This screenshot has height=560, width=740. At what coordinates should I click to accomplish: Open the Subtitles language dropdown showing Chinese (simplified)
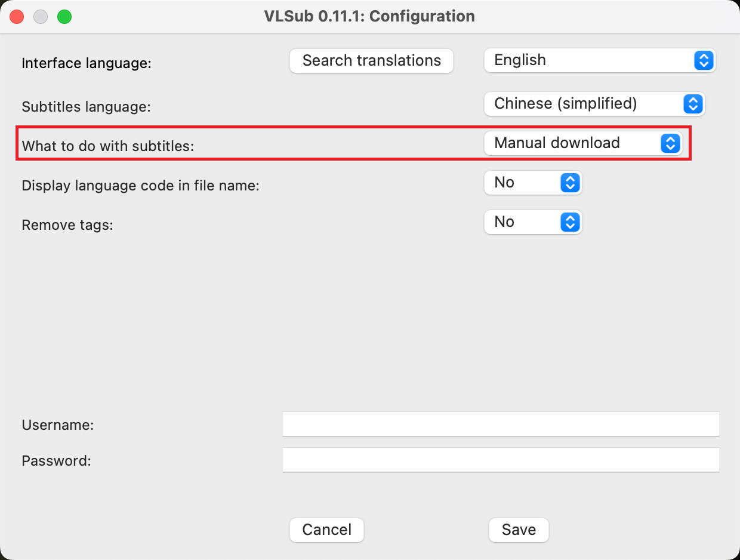594,104
